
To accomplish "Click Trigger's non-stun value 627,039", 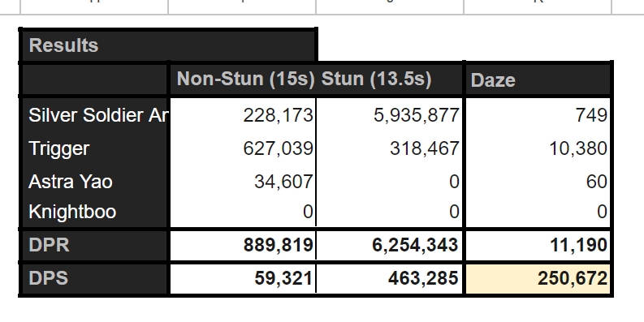I will 243,148.
